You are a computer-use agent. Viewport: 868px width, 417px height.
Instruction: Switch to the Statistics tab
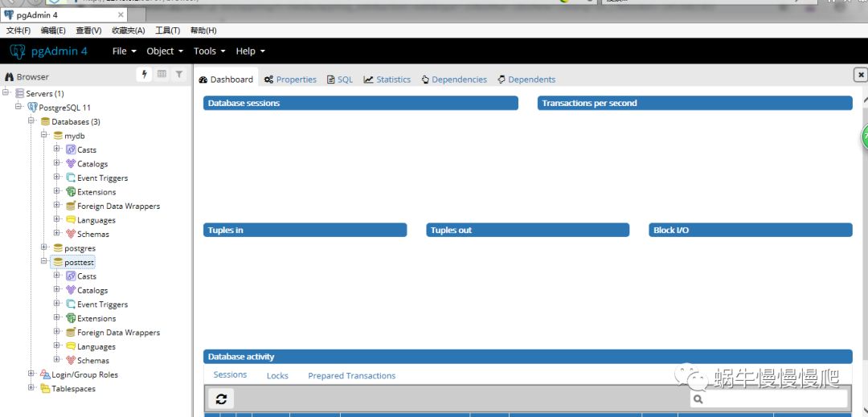[387, 80]
